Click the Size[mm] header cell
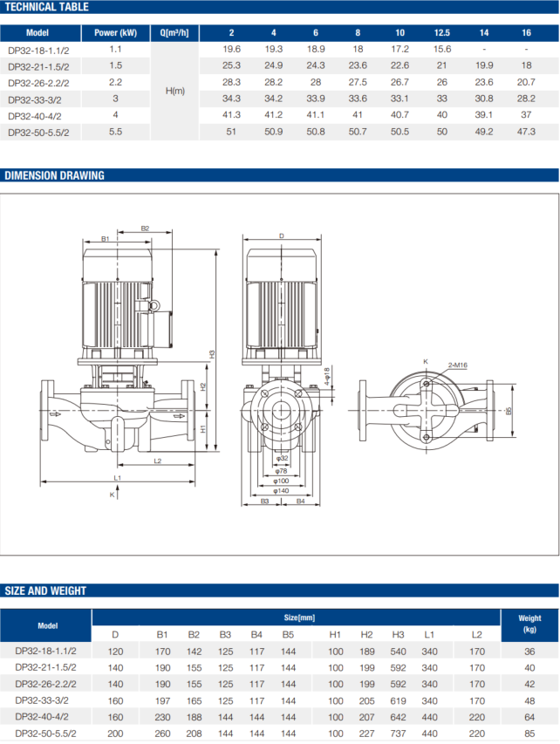Image resolution: width=560 pixels, height=744 pixels. (296, 617)
